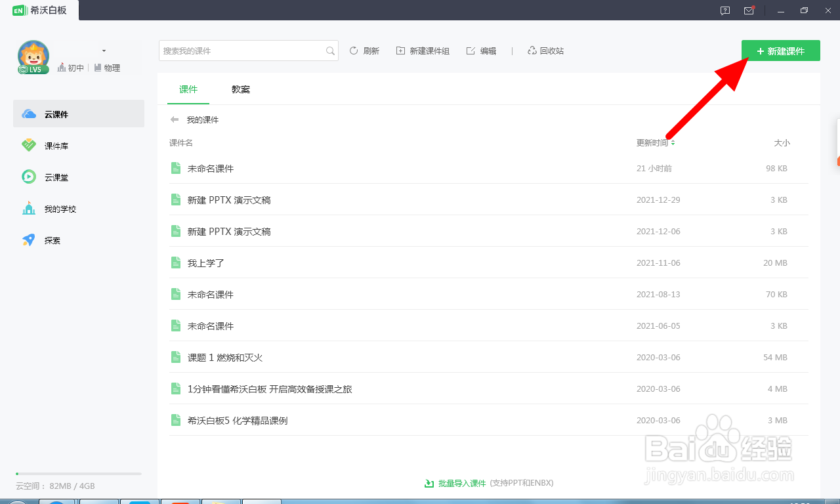
Task: Open 我的学校 in the sidebar
Action: 79,209
